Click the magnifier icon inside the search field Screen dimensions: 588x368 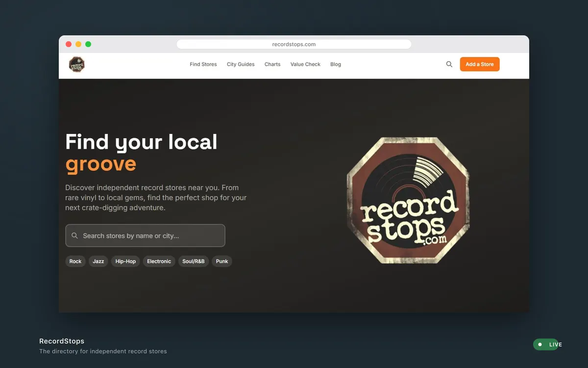tap(75, 236)
